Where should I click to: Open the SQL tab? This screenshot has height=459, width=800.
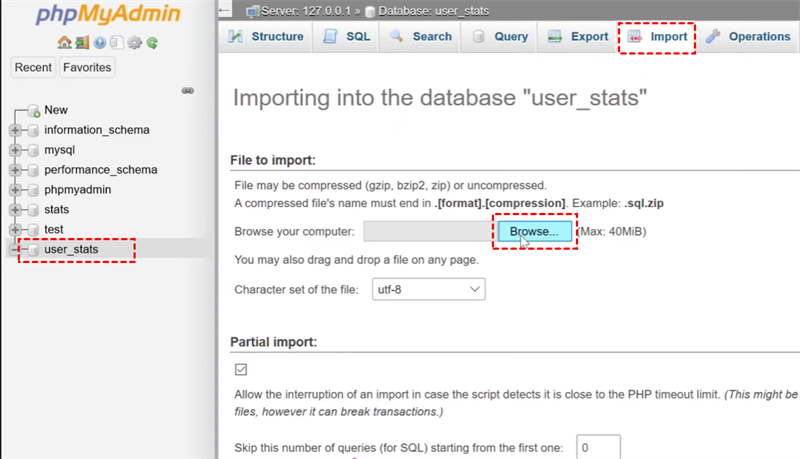click(347, 37)
